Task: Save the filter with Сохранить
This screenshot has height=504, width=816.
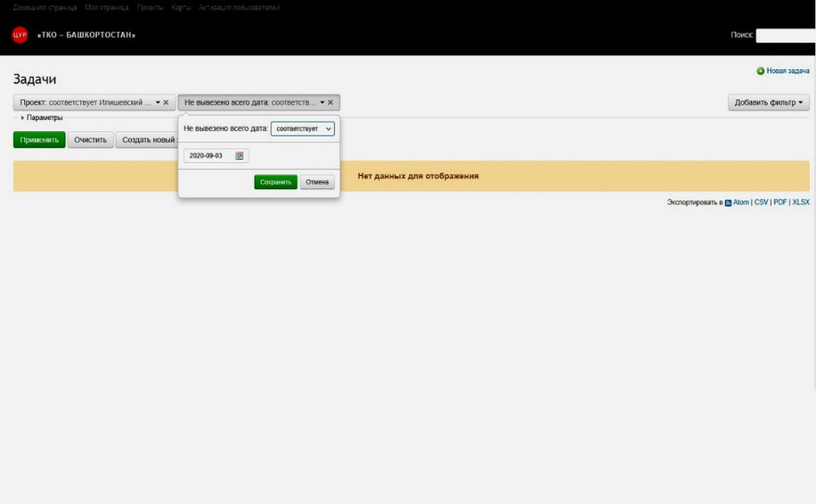Action: coord(275,182)
